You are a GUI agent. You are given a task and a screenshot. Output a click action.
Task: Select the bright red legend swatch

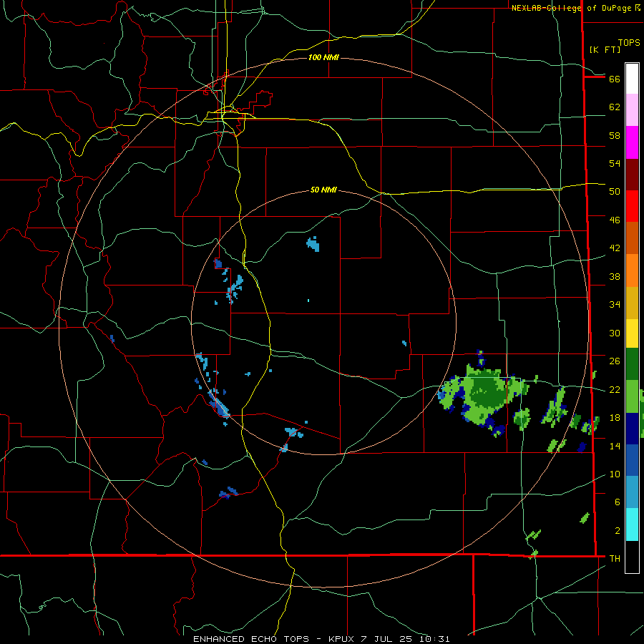(x=632, y=206)
